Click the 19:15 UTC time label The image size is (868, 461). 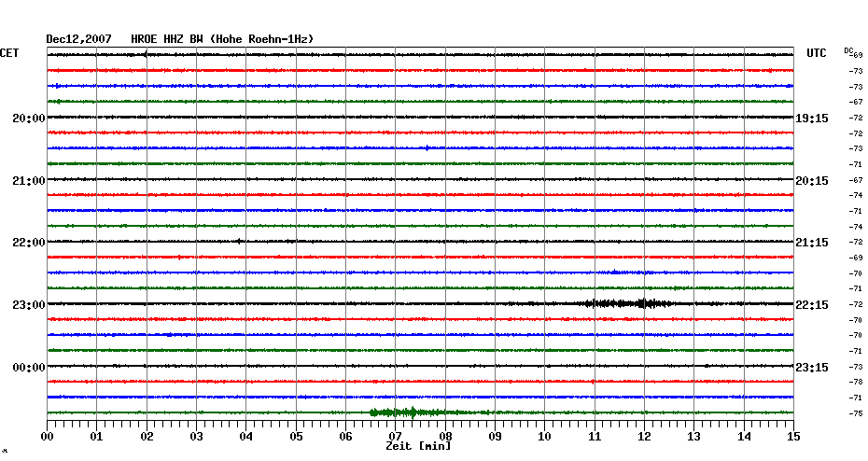pyautogui.click(x=812, y=119)
